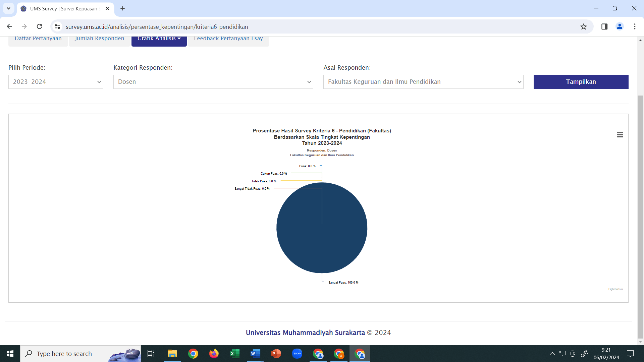Open the Highcharts chart context menu
Image resolution: width=644 pixels, height=362 pixels.
(x=620, y=135)
